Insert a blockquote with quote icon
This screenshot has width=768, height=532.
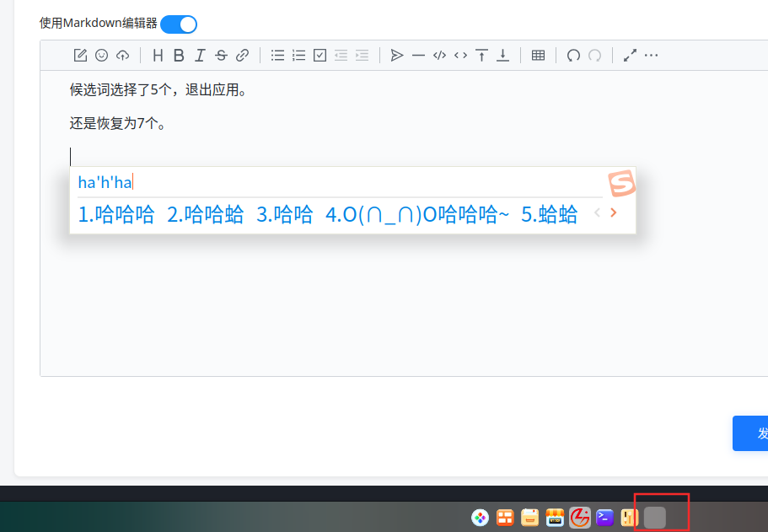[x=397, y=56]
